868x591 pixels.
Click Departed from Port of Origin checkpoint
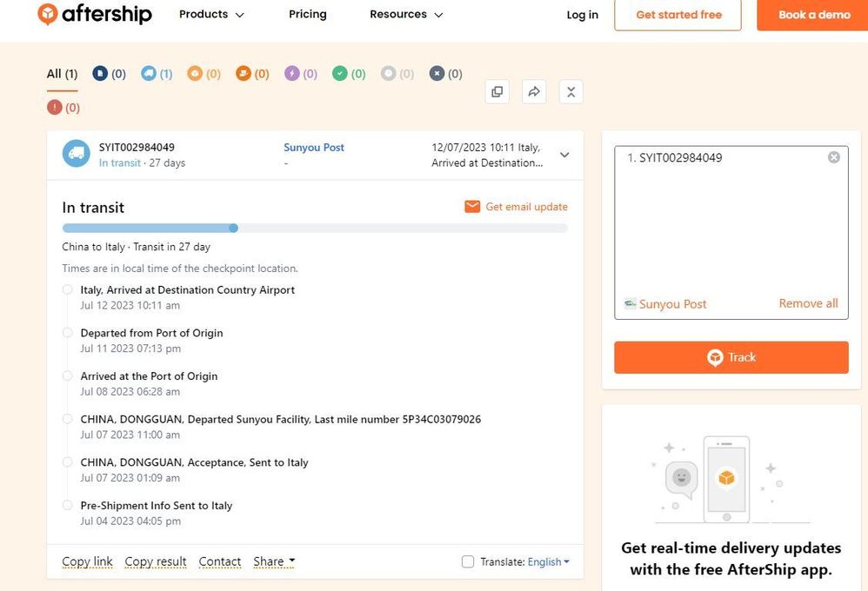point(151,333)
